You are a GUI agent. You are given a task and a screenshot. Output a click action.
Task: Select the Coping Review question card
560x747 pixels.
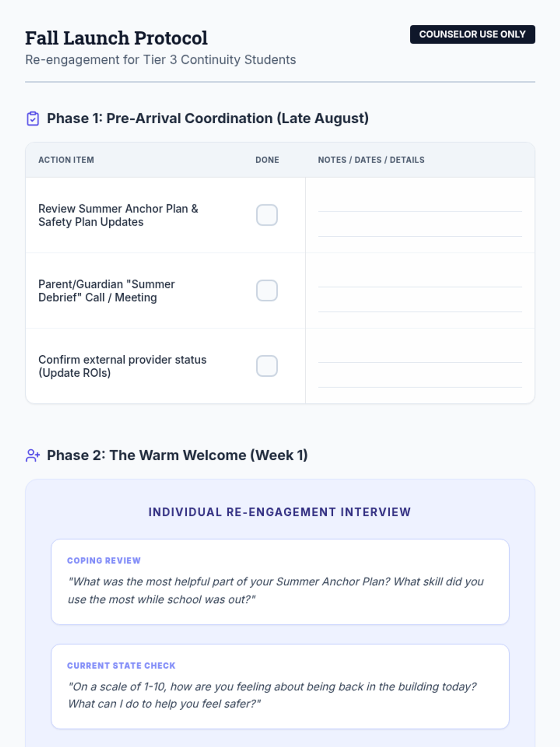point(280,582)
